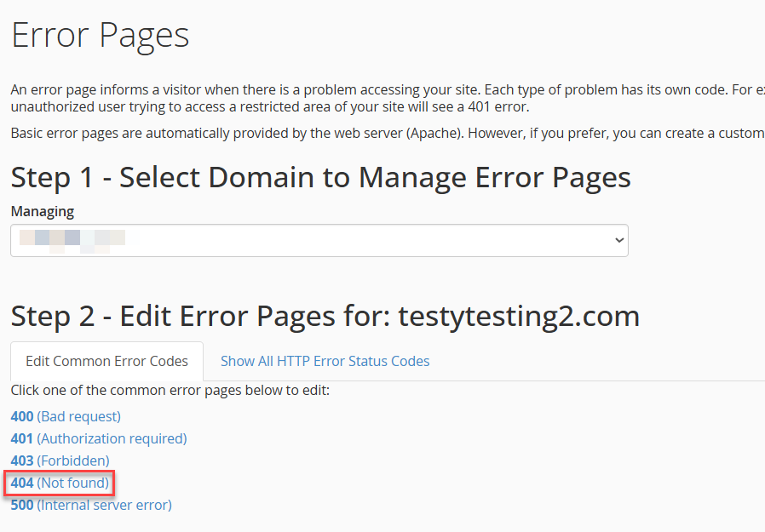This screenshot has width=765, height=532.
Task: Expand the domain list under Managing
Action: coord(319,240)
